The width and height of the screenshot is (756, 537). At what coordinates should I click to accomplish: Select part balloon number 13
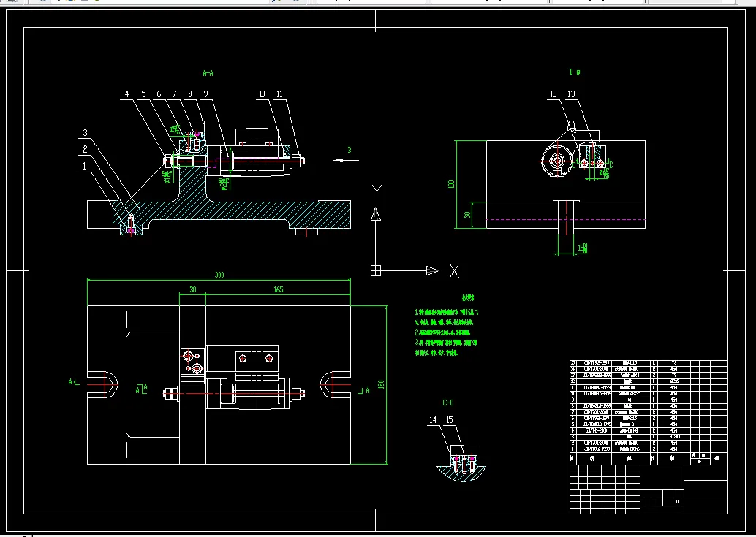571,94
